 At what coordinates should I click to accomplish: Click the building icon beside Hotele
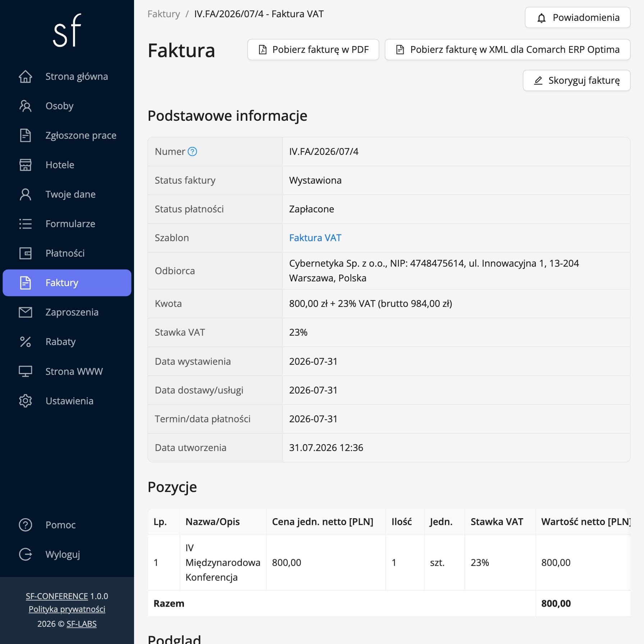[x=25, y=165]
